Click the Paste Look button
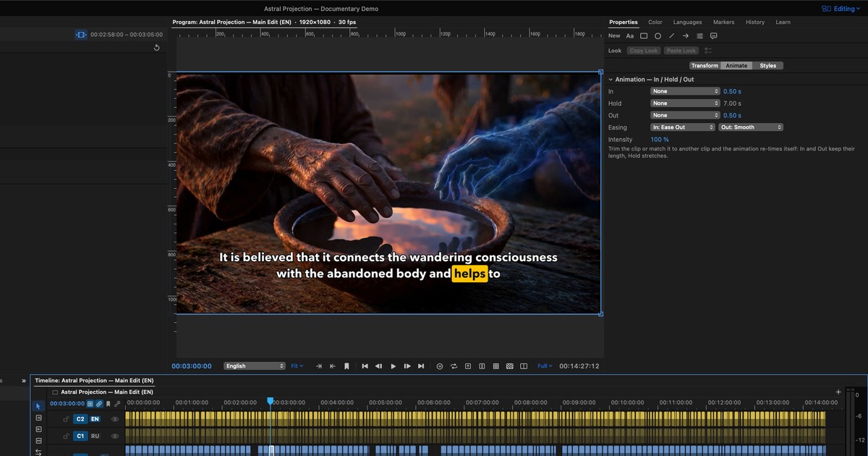 pyautogui.click(x=681, y=51)
